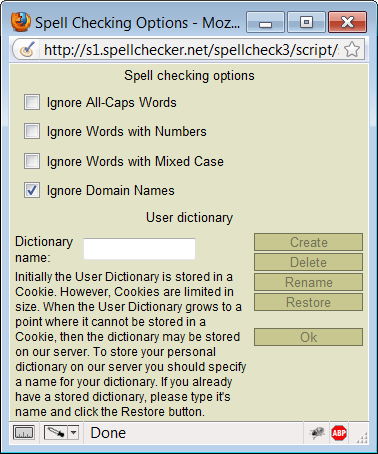The height and width of the screenshot is (454, 378).
Task: Click the Rename dictionary button
Action: point(308,282)
